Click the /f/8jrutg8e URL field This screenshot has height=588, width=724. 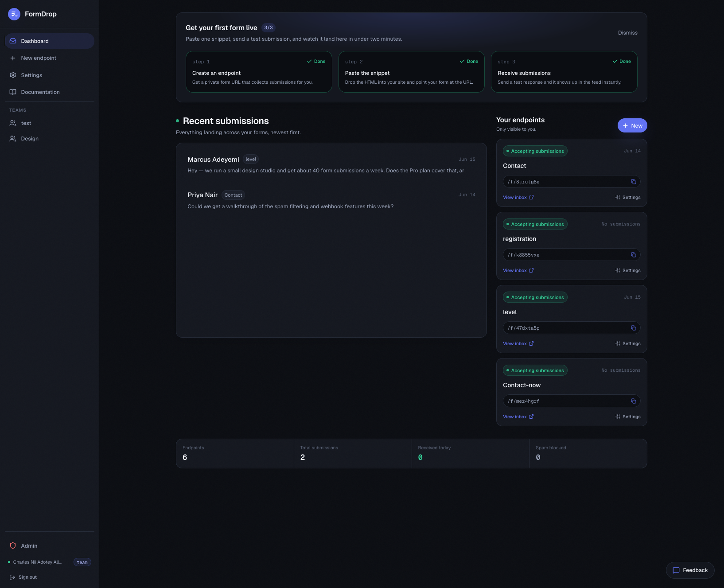(572, 182)
